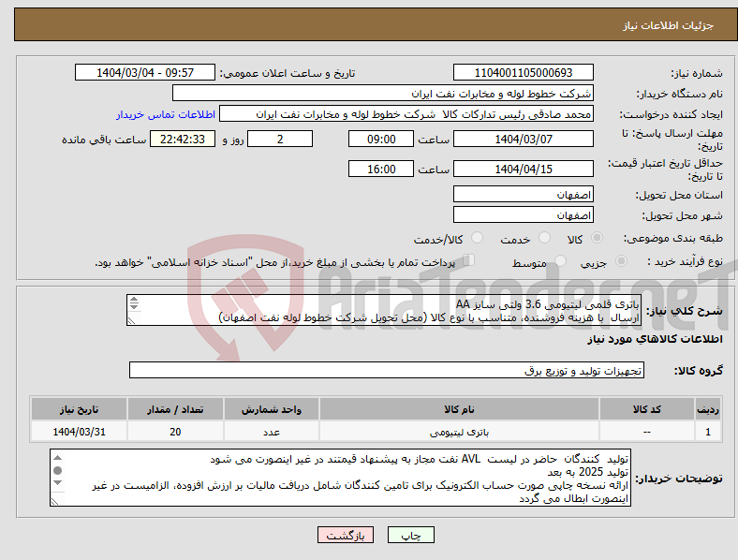Screen dimensions: 738x560
Task: Click the بازگشت (back) button
Action: (x=346, y=535)
